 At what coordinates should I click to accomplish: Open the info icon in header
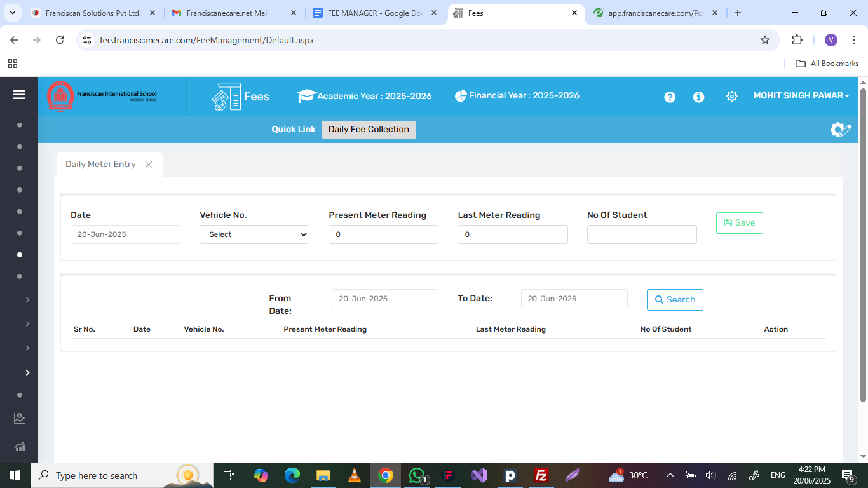point(698,97)
